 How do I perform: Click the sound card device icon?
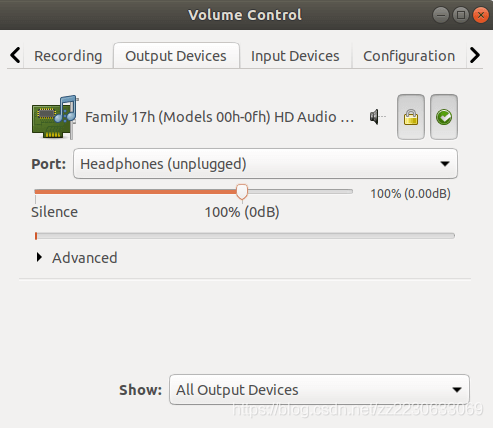[55, 117]
